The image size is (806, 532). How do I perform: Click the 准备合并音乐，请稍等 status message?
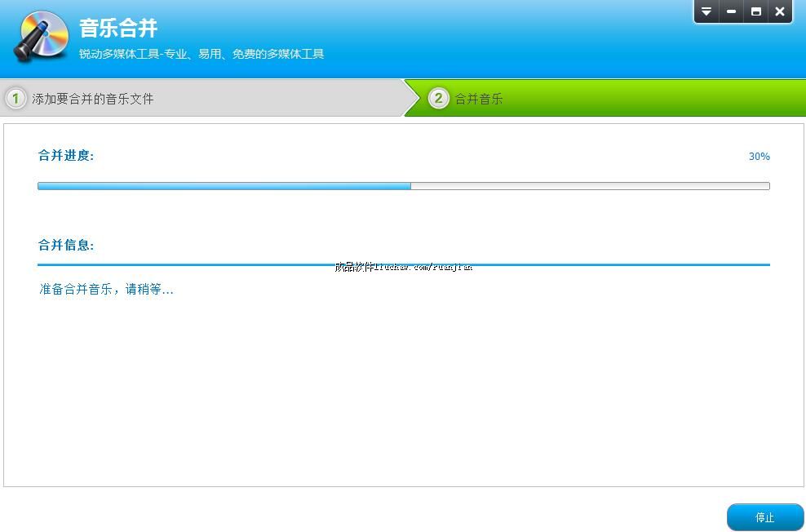[106, 290]
